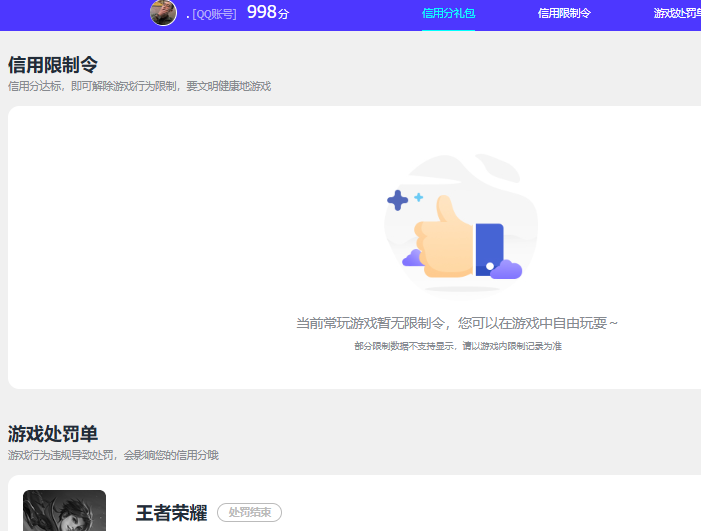Click the 部分限制数据不支持显示 note
This screenshot has width=701, height=531.
tap(458, 346)
